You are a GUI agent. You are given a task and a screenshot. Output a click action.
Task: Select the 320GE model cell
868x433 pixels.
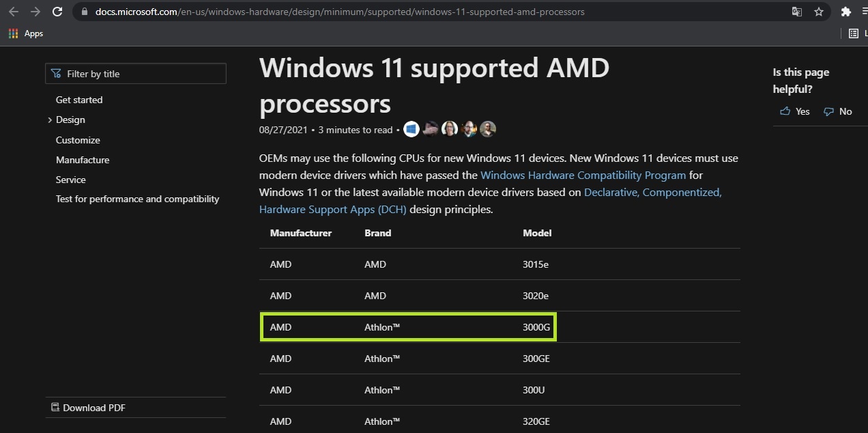pos(536,421)
